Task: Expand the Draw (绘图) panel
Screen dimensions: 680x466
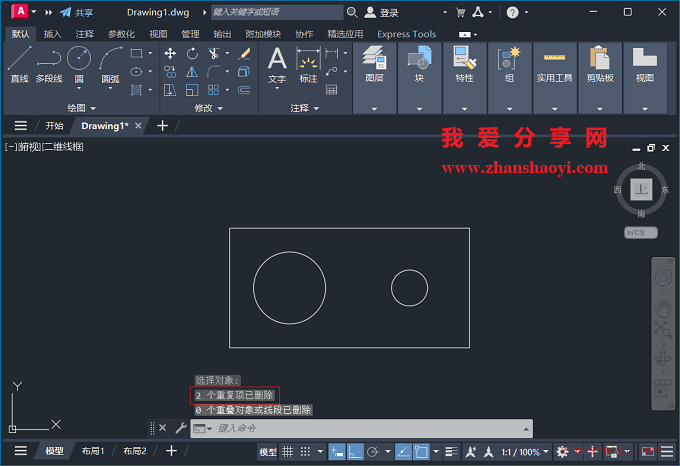Action: pyautogui.click(x=82, y=108)
